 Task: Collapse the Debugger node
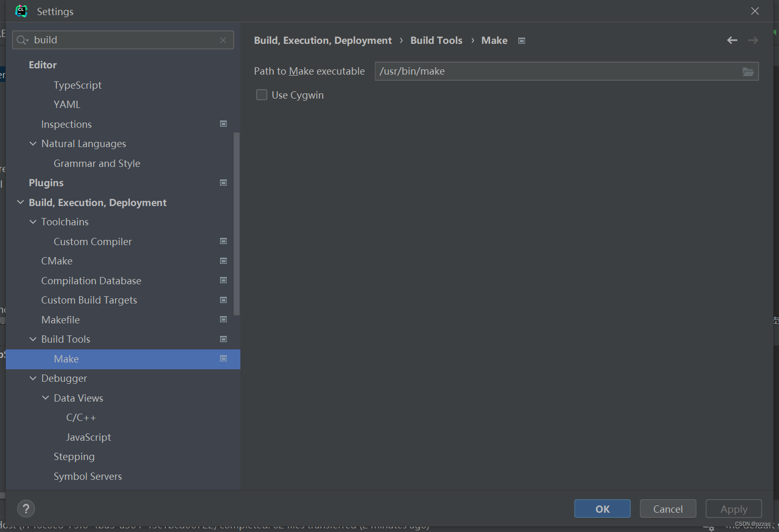click(33, 378)
